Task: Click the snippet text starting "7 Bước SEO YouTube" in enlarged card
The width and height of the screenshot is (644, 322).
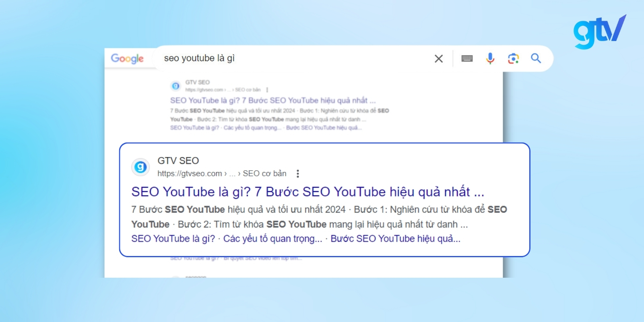Action: (319, 217)
